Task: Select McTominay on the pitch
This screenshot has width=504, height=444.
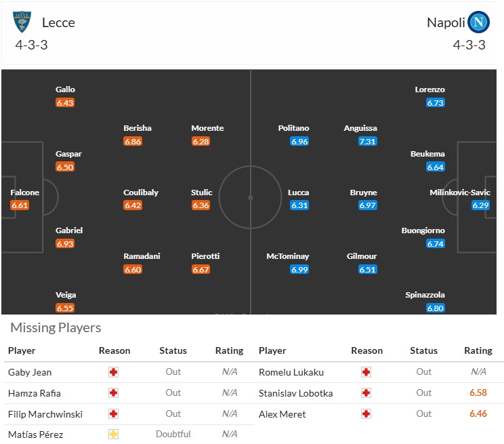Action: coord(288,256)
